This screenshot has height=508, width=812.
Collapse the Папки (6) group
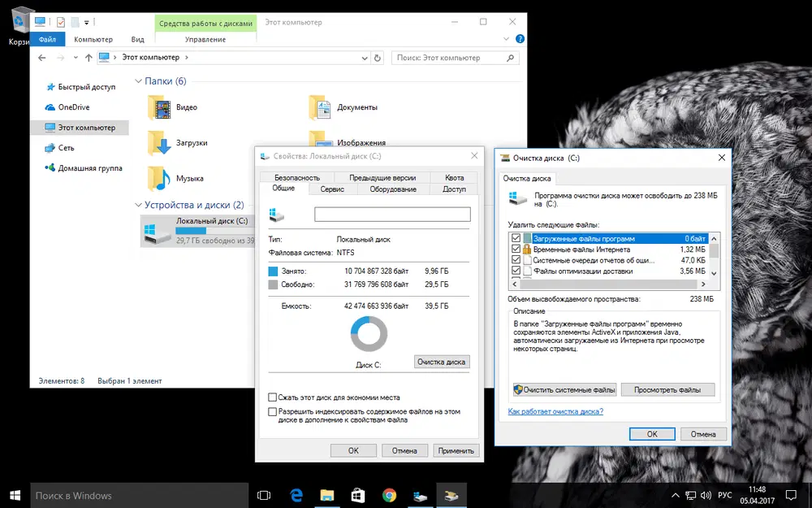(x=138, y=81)
